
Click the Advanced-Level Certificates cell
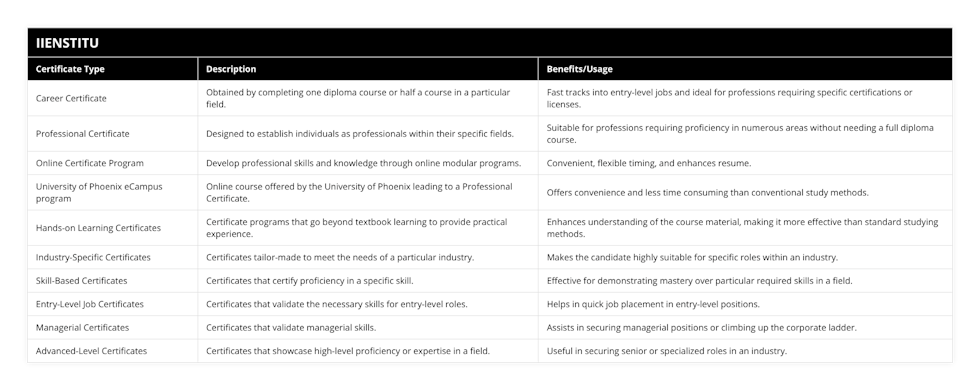(112, 351)
